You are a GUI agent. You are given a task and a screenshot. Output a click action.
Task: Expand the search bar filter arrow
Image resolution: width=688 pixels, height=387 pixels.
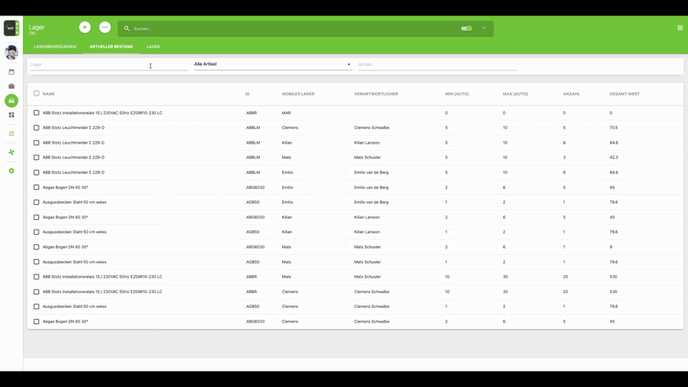click(484, 29)
